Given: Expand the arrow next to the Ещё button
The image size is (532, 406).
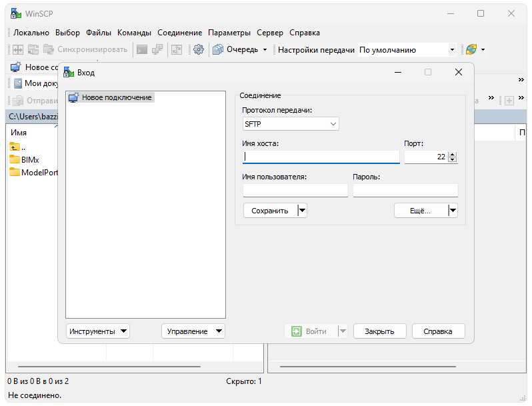Looking at the screenshot, I should (x=453, y=211).
